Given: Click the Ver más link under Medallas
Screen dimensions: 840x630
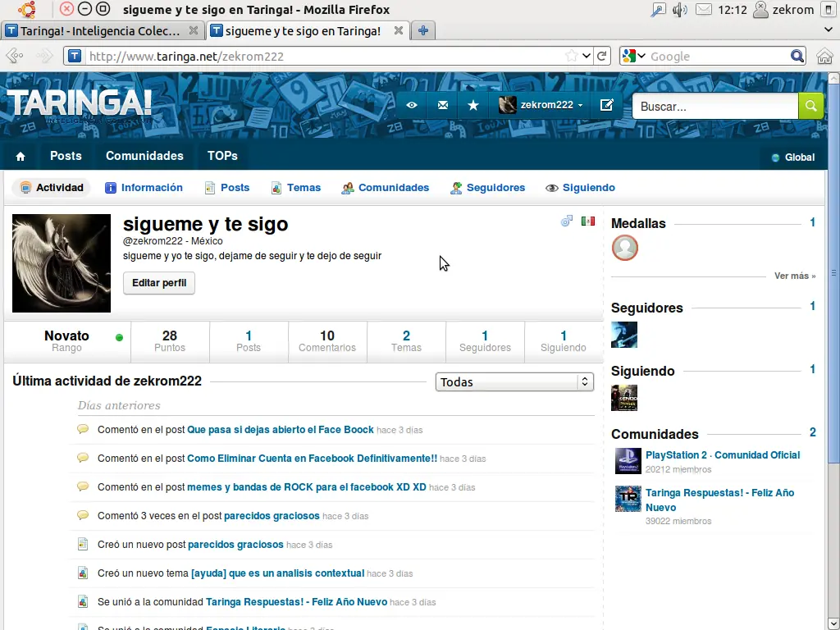Looking at the screenshot, I should coord(794,276).
